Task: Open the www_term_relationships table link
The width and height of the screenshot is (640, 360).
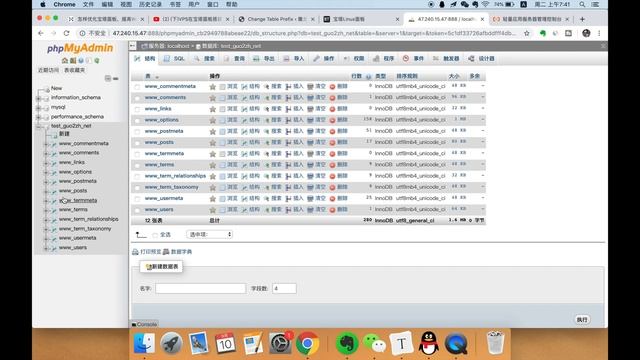Action: [x=175, y=176]
